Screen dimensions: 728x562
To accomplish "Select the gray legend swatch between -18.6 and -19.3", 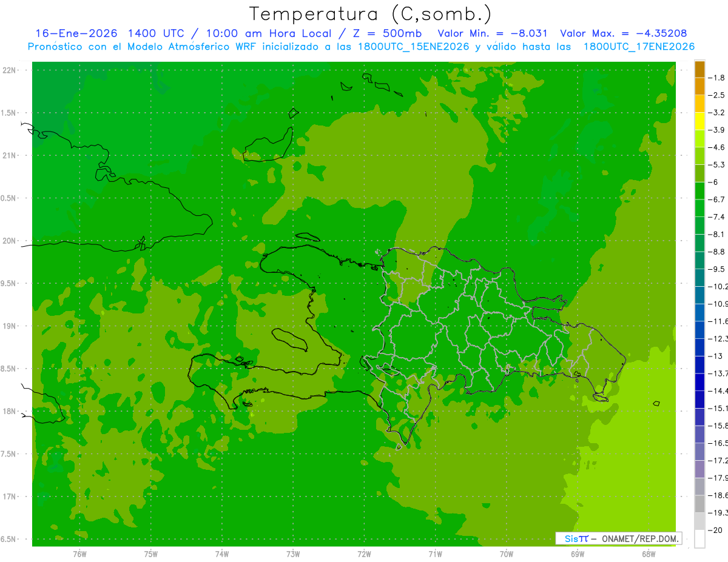I will (699, 504).
